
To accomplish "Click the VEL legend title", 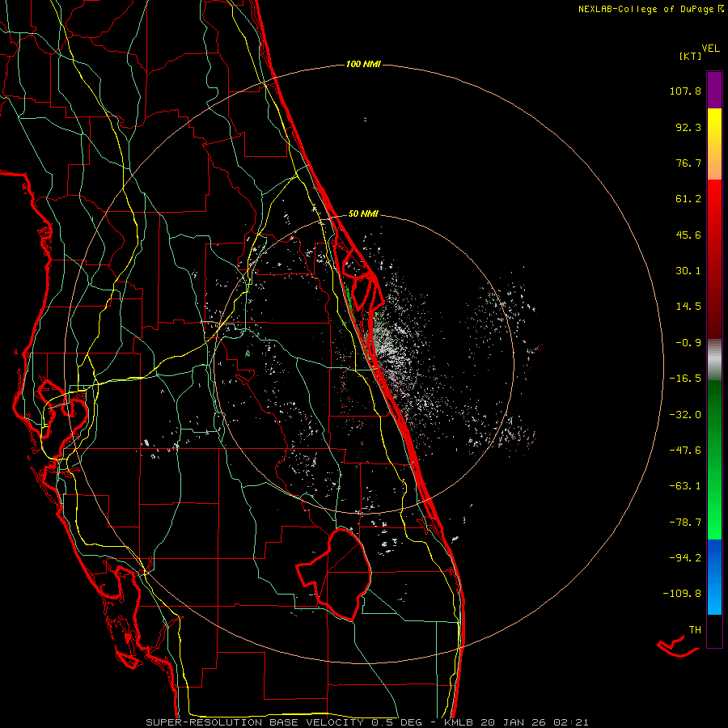I will point(710,49).
